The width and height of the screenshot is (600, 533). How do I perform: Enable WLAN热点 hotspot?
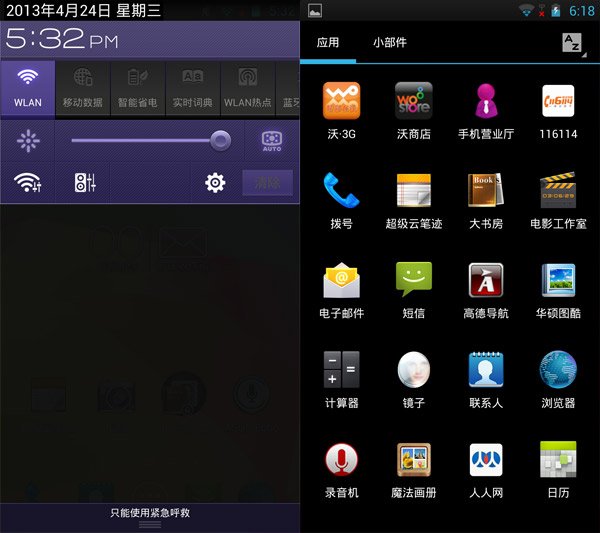248,88
